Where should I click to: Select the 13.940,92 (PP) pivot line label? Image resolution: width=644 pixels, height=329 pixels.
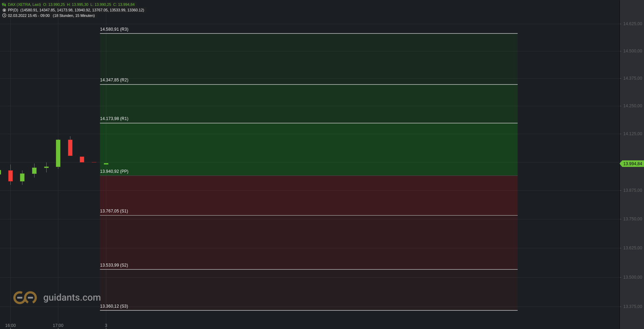click(114, 171)
